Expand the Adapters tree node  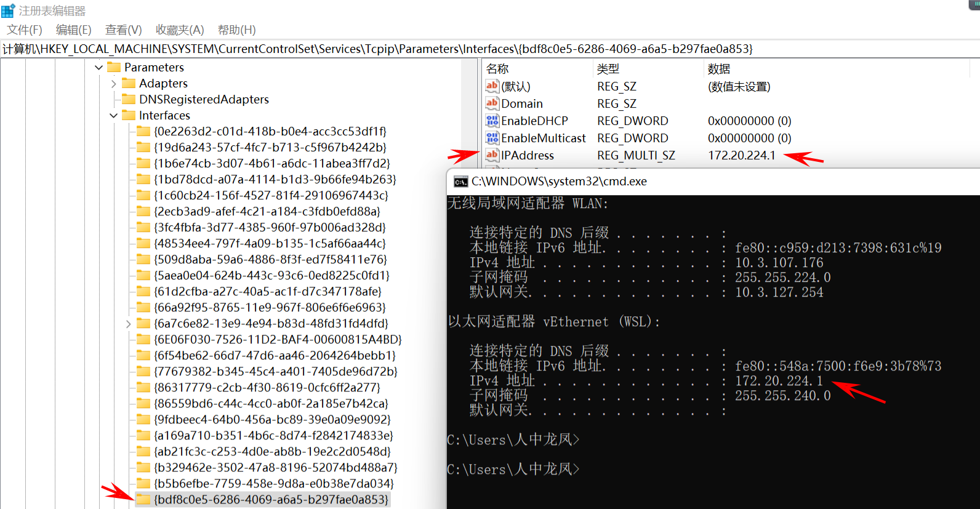[113, 83]
